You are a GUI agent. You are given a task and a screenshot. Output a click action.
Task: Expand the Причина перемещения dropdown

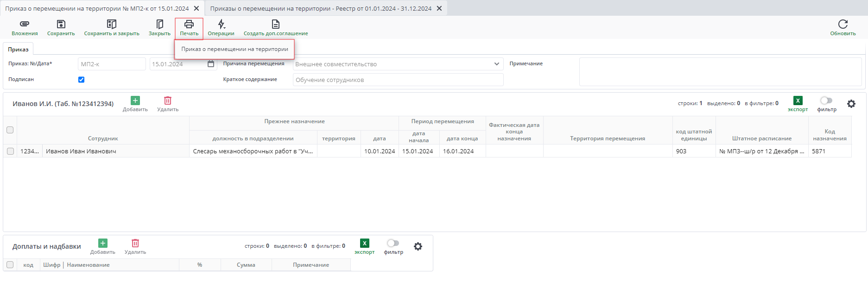pos(496,64)
